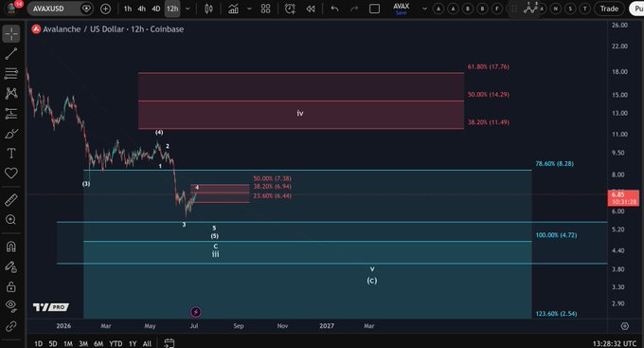Select the 100.00% (4.72) fib label
The image size is (644, 348).
tap(556, 235)
